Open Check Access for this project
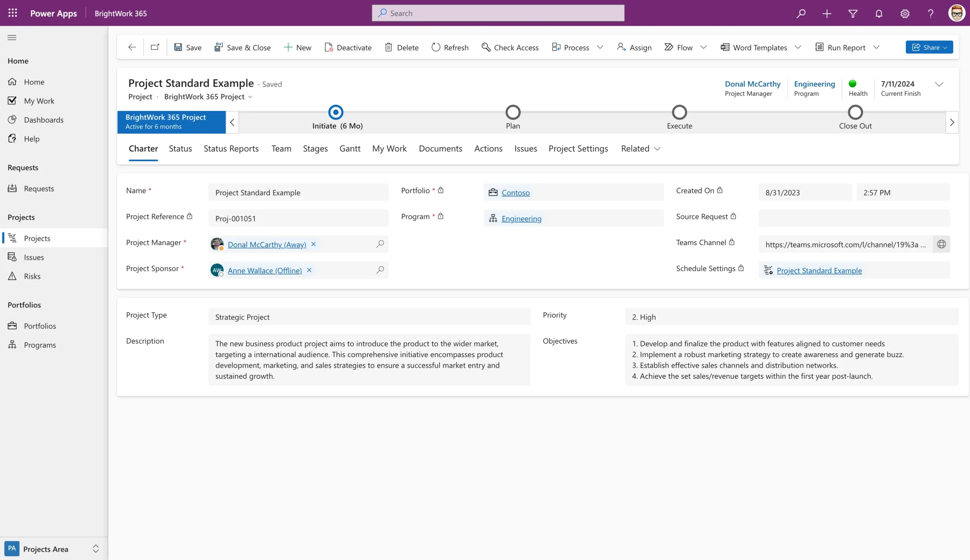 [510, 47]
